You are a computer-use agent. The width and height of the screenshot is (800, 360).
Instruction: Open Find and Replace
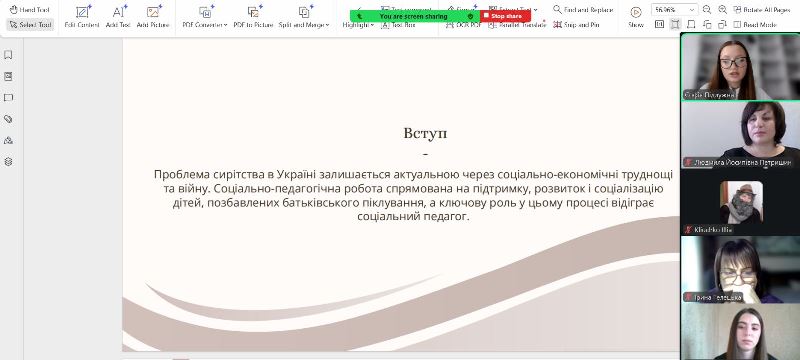583,10
